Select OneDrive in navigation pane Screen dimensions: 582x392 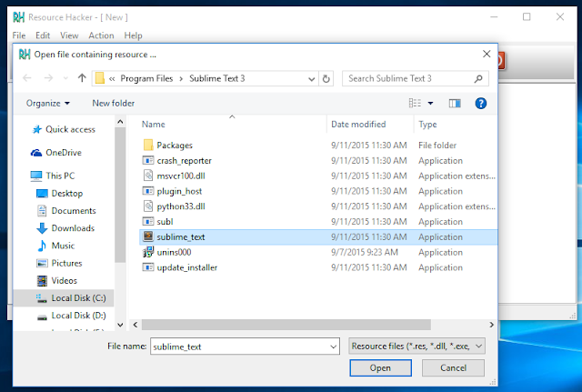[x=56, y=153]
